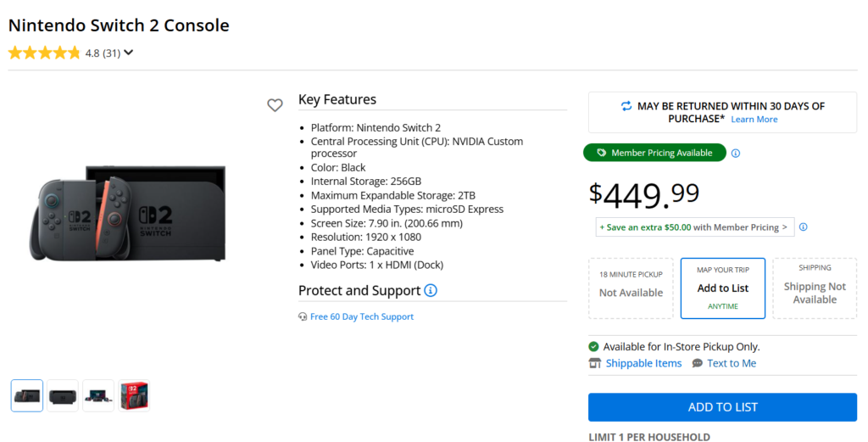Image resolution: width=868 pixels, height=442 pixels.
Task: Open the Shippable Items link
Action: click(x=643, y=363)
